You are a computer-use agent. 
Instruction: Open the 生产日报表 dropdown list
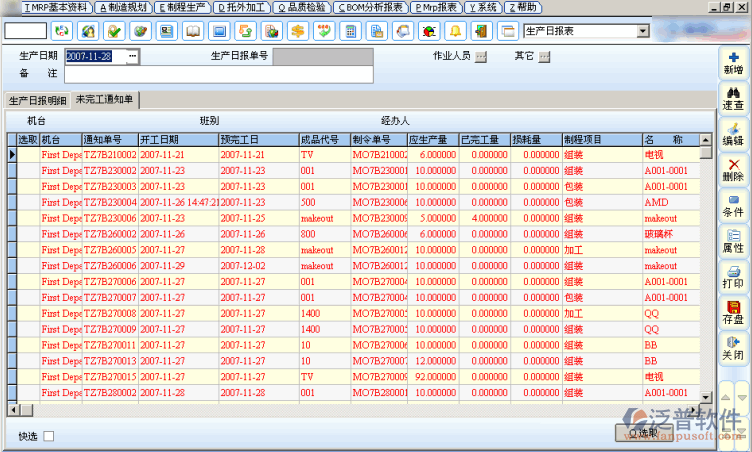tap(641, 31)
